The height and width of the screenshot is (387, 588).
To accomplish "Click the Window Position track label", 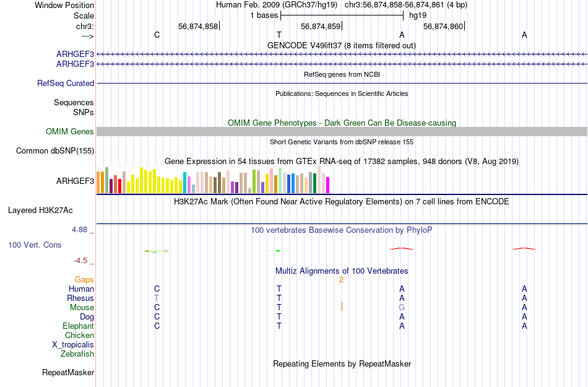I will [x=64, y=5].
